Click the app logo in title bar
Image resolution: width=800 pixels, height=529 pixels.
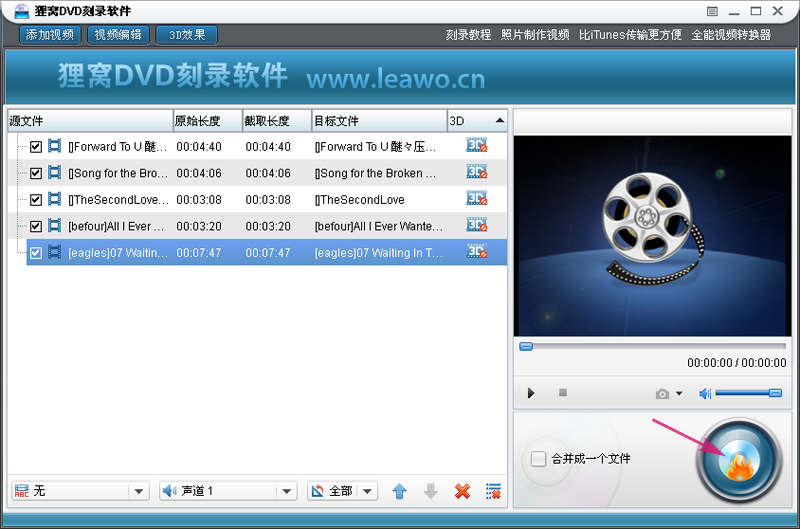pyautogui.click(x=21, y=11)
